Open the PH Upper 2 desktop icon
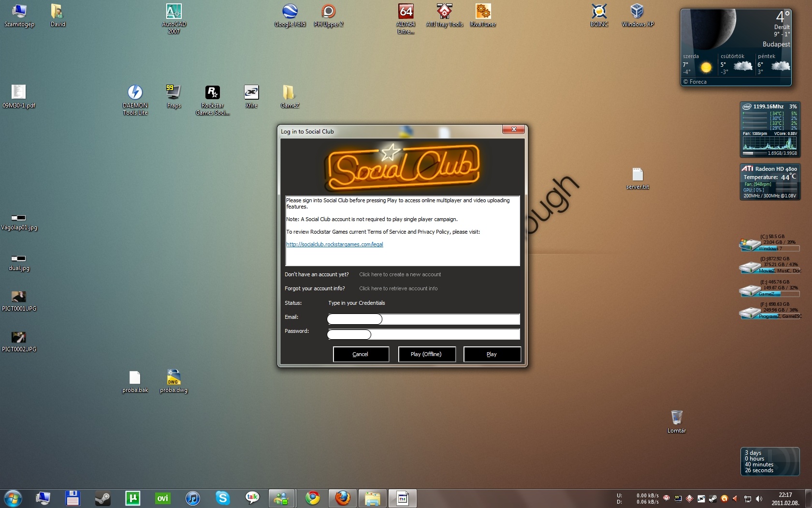The image size is (812, 508). point(328,15)
